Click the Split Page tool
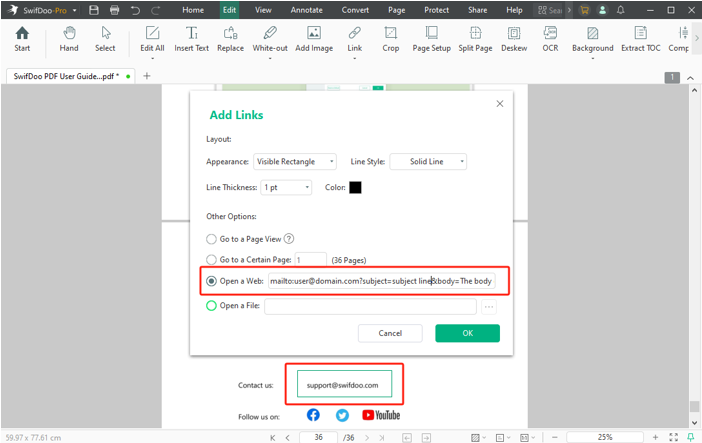 click(475, 39)
